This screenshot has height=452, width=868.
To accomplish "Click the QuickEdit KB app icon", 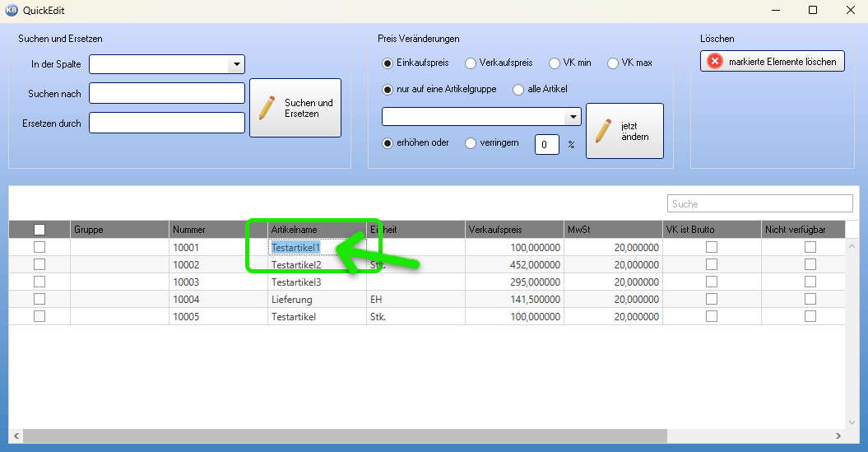I will point(12,11).
